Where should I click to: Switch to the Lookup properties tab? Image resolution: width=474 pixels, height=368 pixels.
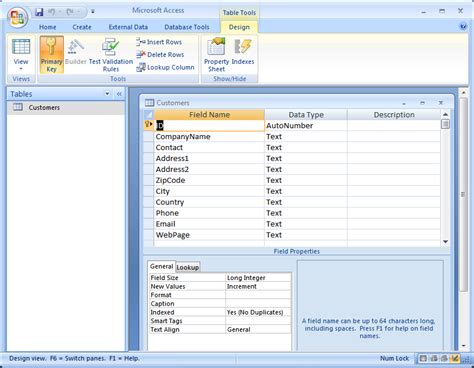click(x=188, y=267)
